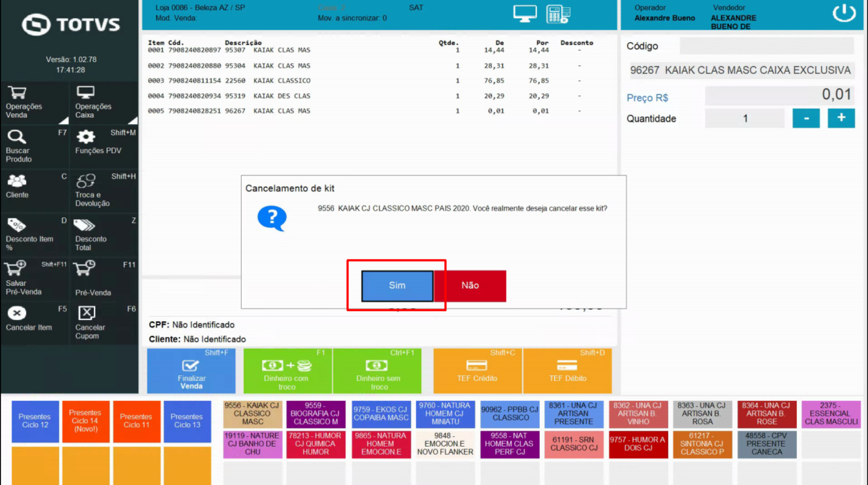Image resolution: width=868 pixels, height=485 pixels.
Task: Increase quantity with plus button
Action: pyautogui.click(x=841, y=118)
